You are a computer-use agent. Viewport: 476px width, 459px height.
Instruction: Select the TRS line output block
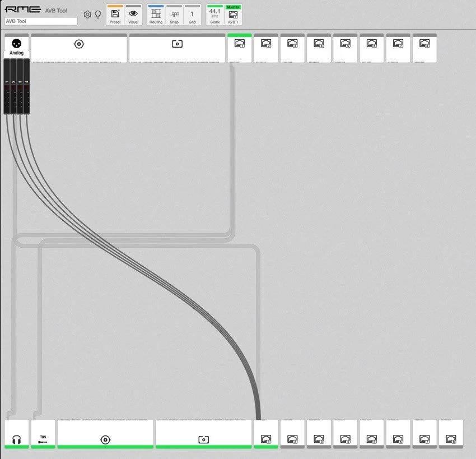(x=43, y=434)
